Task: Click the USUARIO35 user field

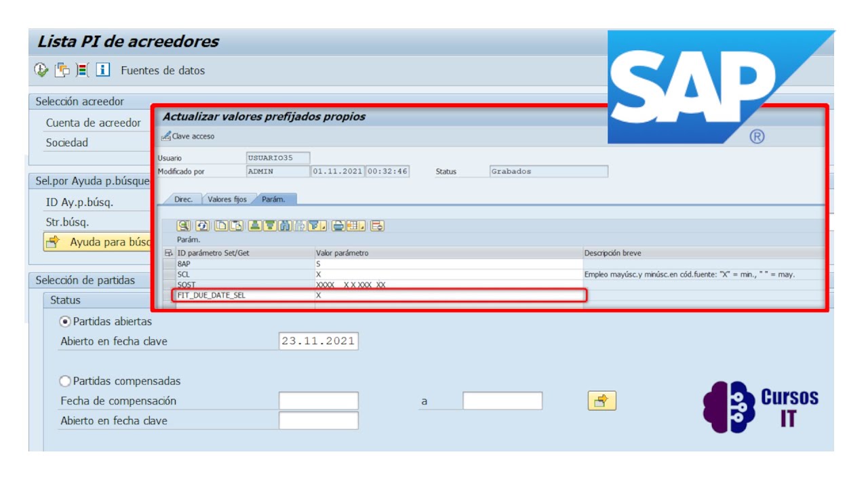Action: (278, 158)
